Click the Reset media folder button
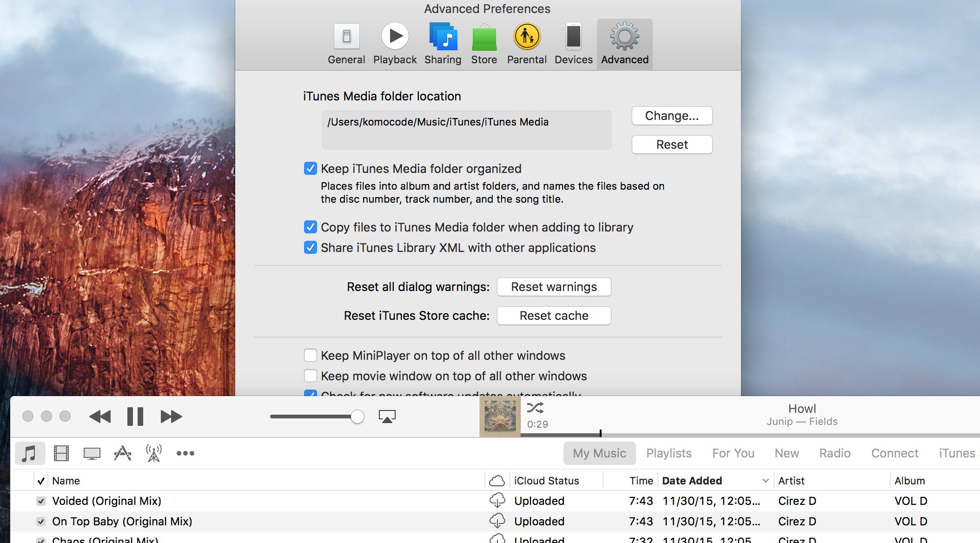 pyautogui.click(x=672, y=145)
